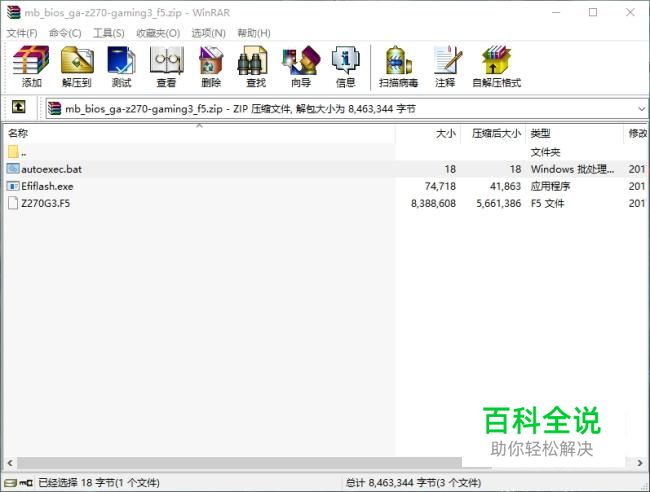
Task: Select the Z270G3.F5 file name
Action: (46, 203)
